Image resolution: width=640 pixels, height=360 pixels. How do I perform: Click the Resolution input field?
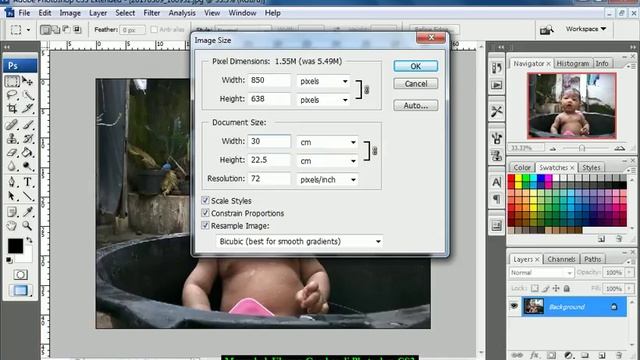269,178
